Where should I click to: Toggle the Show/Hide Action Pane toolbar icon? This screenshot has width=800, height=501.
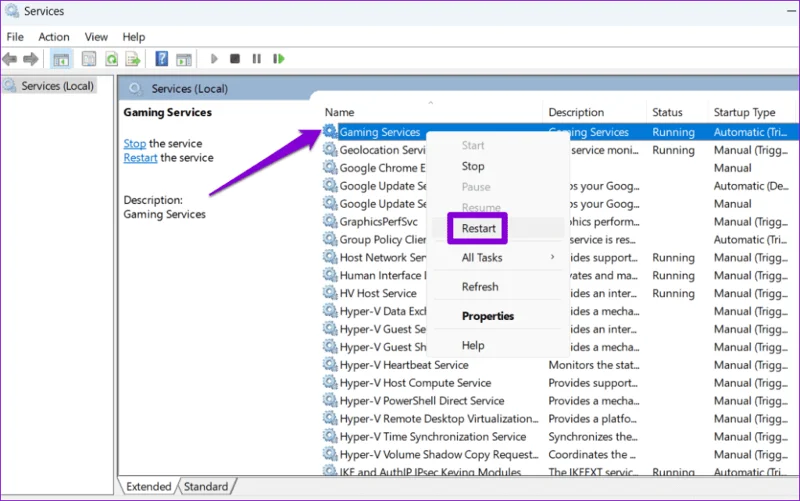pos(184,59)
